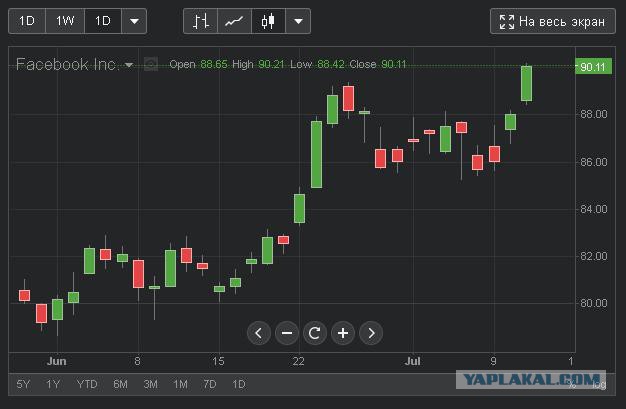
Task: Click the 15 date axis label
Action: 218,361
